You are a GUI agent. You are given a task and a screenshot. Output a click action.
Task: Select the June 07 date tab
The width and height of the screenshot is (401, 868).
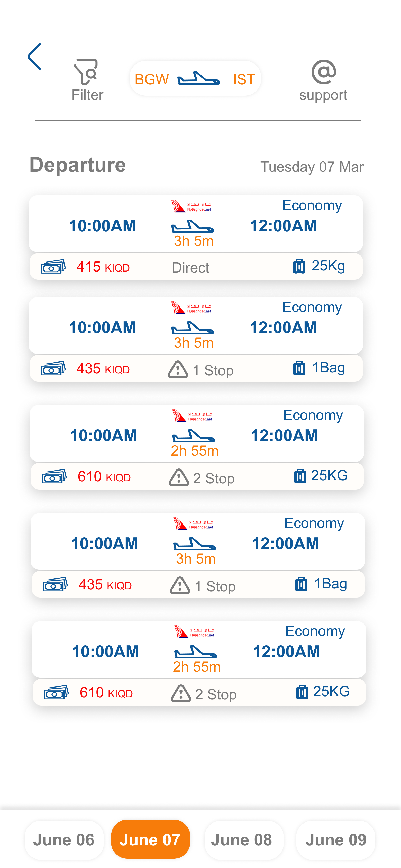tap(150, 839)
